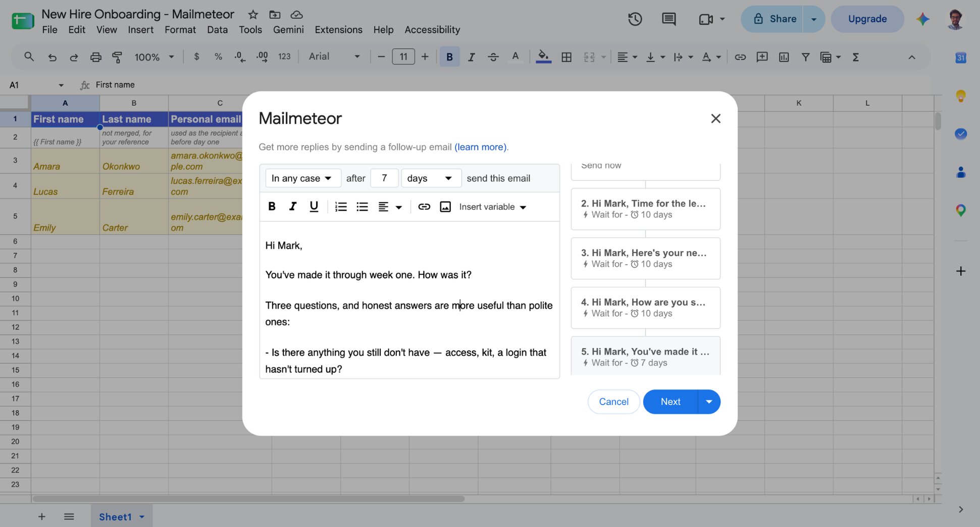980x527 pixels.
Task: Add a new sheet with plus icon
Action: tap(42, 516)
